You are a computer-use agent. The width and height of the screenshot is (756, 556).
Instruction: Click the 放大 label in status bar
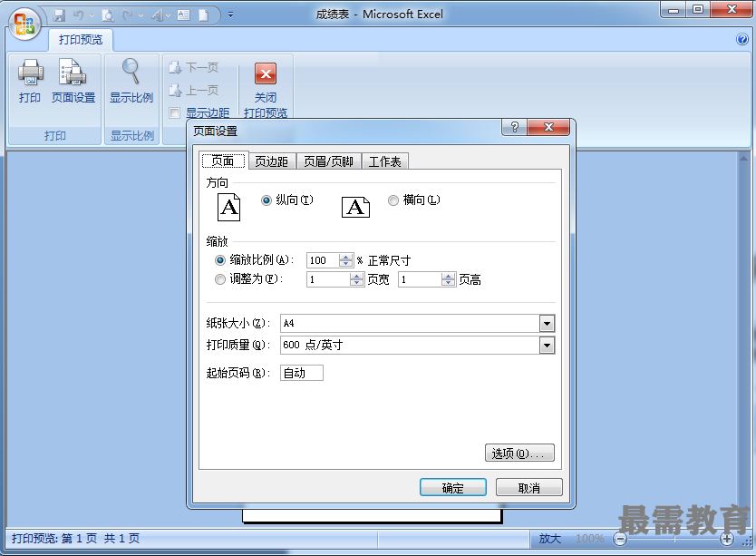pyautogui.click(x=549, y=539)
